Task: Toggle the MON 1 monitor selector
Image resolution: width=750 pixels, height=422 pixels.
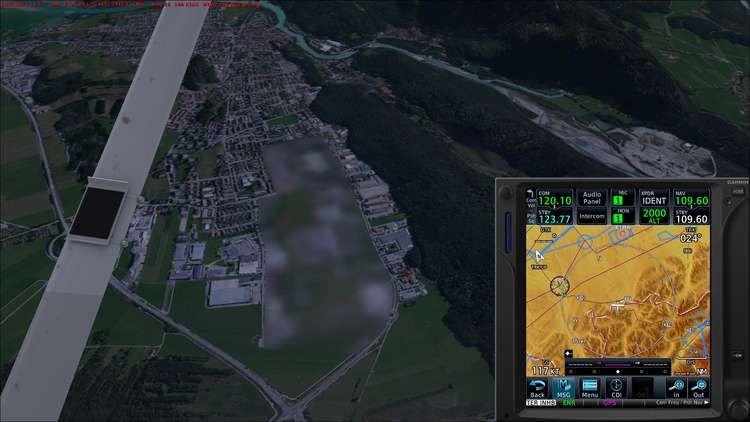Action: (x=623, y=216)
